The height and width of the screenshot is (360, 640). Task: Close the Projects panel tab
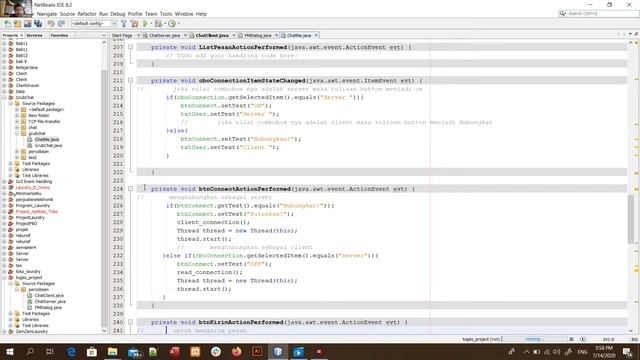point(22,36)
